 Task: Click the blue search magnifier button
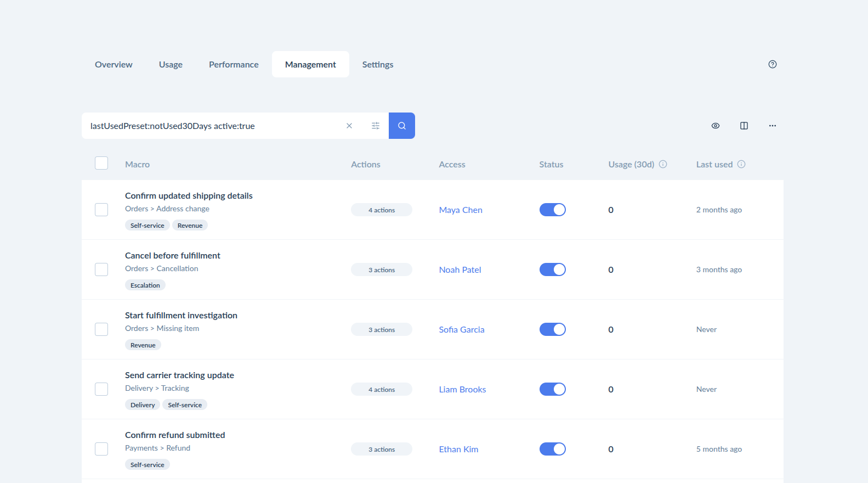[402, 126]
